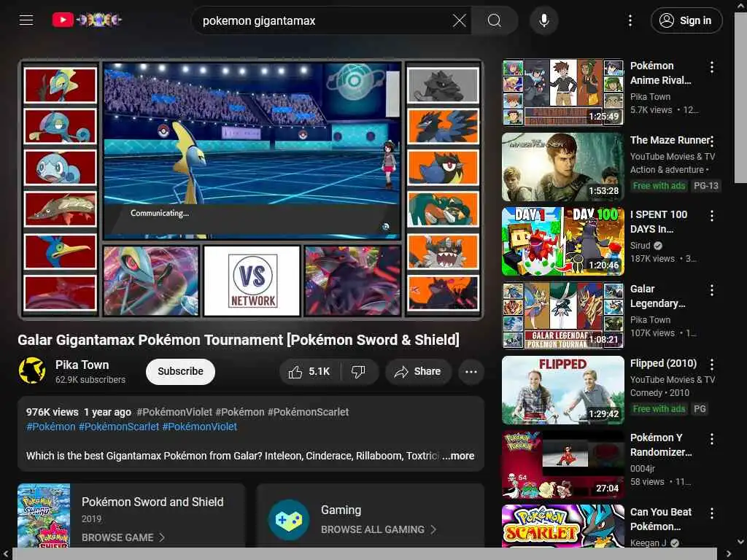The width and height of the screenshot is (747, 560).
Task: Open more actions ellipsis under video
Action: pyautogui.click(x=471, y=371)
